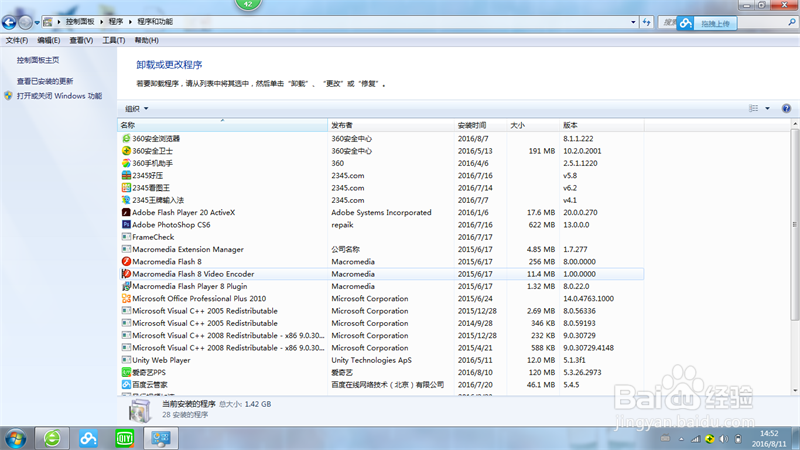Click the taskbar clock 14:52
This screenshot has width=800, height=450.
[x=769, y=434]
